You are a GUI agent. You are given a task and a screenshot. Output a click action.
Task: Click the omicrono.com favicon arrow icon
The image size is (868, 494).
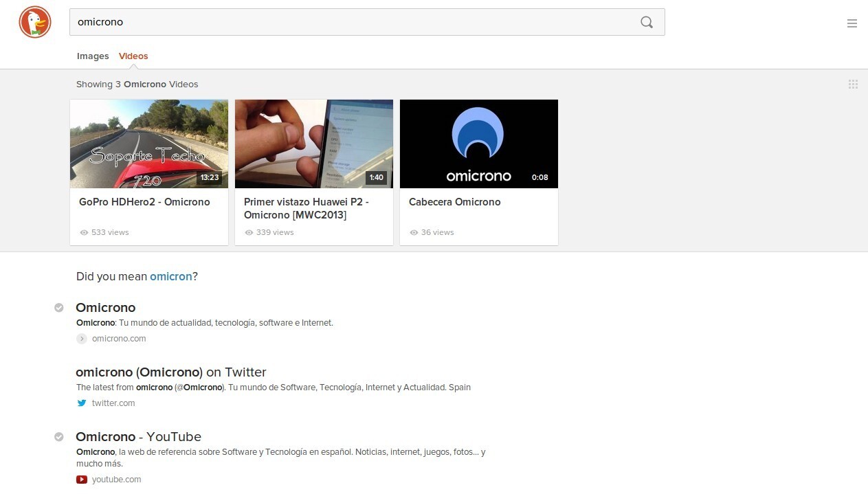(81, 338)
